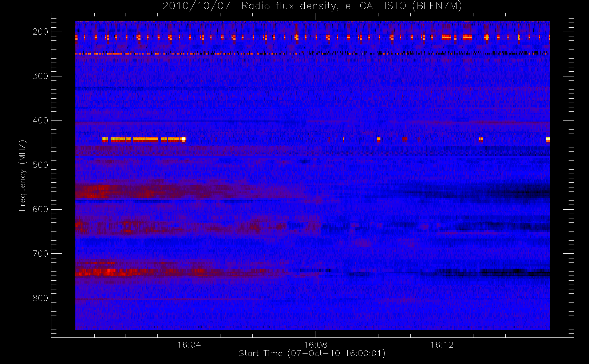Screen dimensions: 589x364
Task: Click the 300 frequency tick label
Action: coord(40,76)
